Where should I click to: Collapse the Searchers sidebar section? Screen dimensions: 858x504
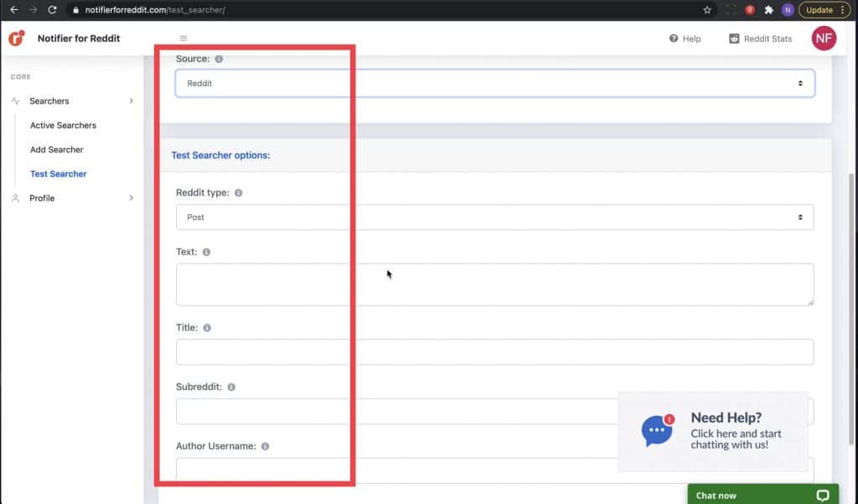[x=72, y=101]
